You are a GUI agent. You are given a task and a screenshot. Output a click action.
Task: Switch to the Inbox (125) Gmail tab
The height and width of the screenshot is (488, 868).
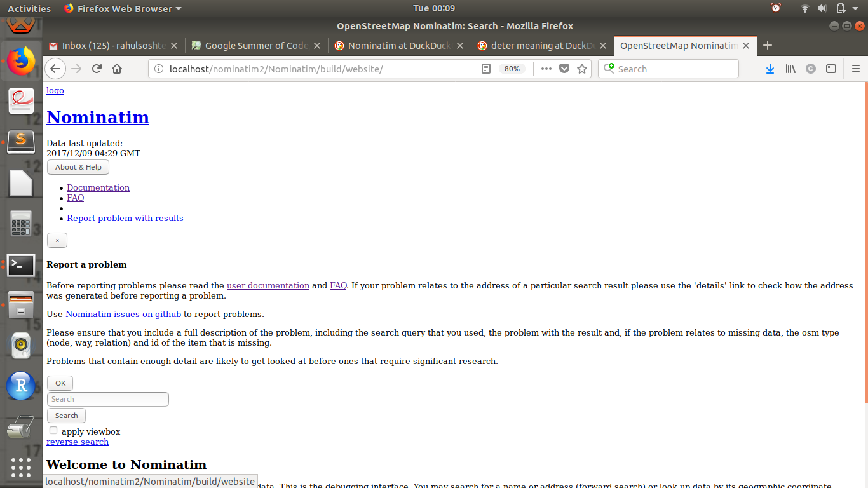click(114, 46)
